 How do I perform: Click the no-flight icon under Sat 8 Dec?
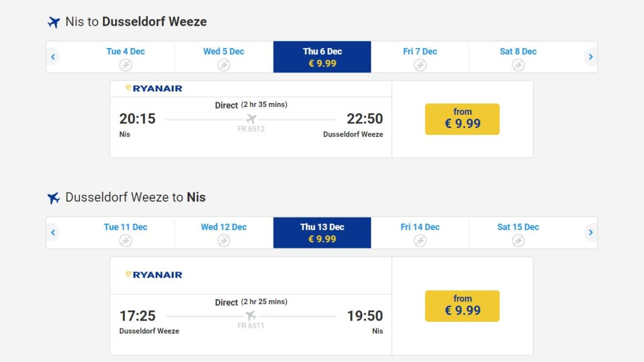click(519, 65)
